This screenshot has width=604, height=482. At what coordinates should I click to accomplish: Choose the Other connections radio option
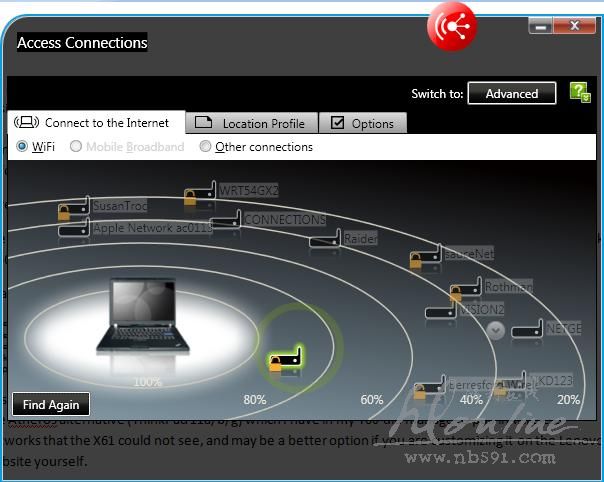[x=205, y=147]
